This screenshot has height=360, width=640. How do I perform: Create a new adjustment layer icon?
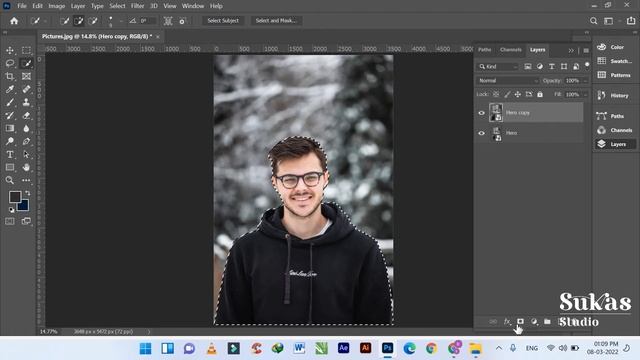point(534,322)
